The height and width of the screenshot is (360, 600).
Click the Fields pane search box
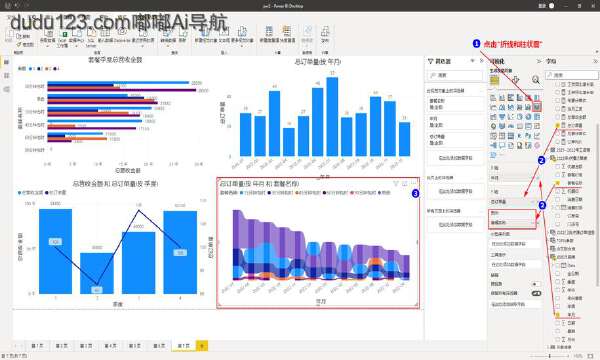pyautogui.click(x=572, y=75)
